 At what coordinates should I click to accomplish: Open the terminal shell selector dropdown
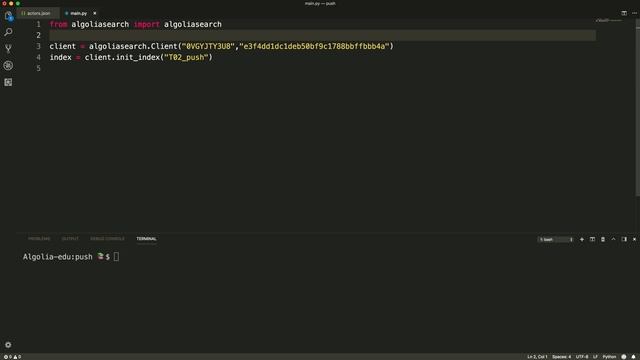point(556,240)
